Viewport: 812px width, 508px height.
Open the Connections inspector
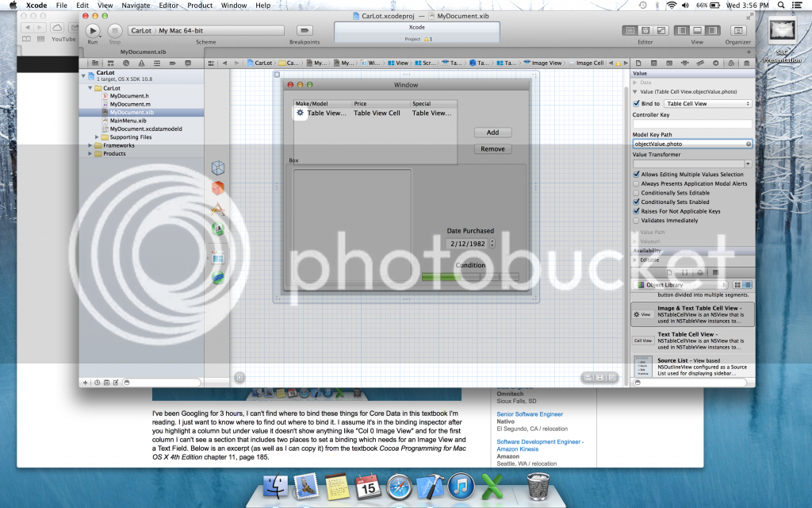click(716, 63)
